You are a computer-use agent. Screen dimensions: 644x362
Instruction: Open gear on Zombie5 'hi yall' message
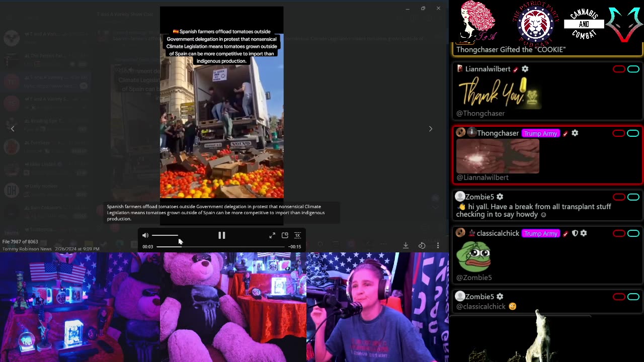(x=500, y=197)
